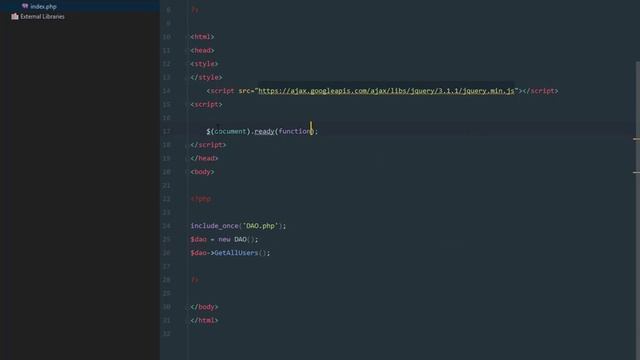Viewport: 640px width, 360px height.
Task: Click the closing </style> tag
Action: pos(206,77)
